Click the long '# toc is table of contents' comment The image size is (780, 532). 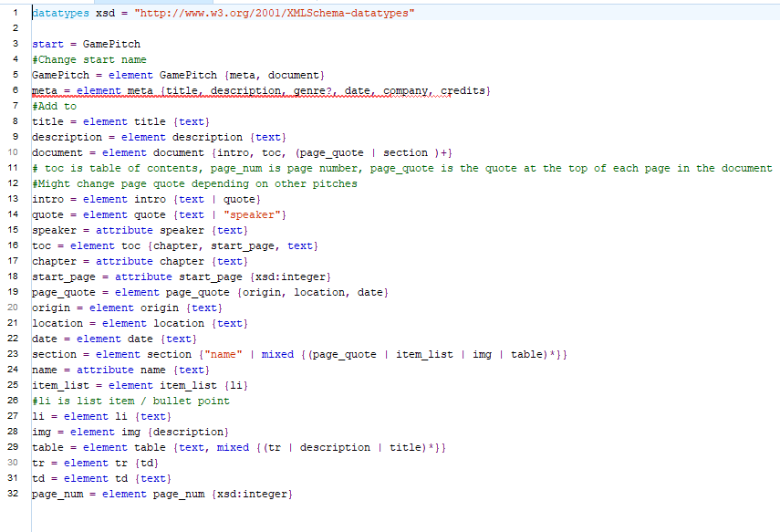pyautogui.click(x=401, y=168)
